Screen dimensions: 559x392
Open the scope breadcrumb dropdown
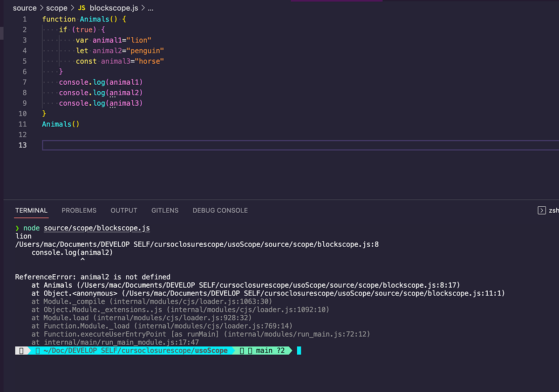(x=57, y=8)
